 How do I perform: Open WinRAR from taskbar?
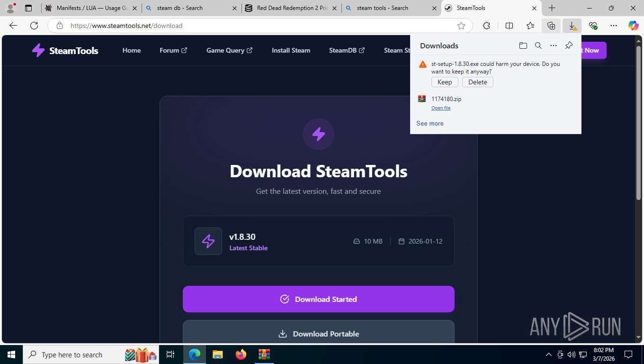coord(264,355)
